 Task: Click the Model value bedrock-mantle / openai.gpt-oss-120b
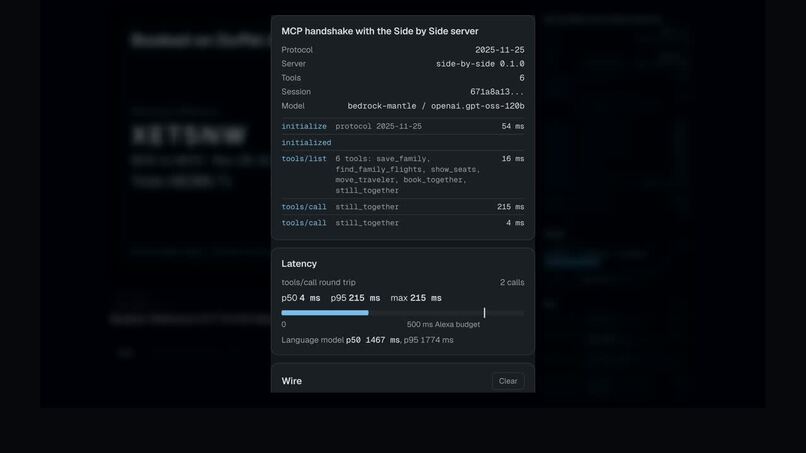pyautogui.click(x=436, y=106)
